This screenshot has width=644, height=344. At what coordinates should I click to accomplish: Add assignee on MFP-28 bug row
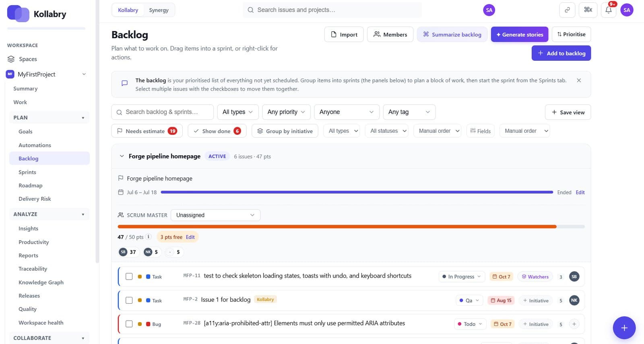(x=574, y=324)
